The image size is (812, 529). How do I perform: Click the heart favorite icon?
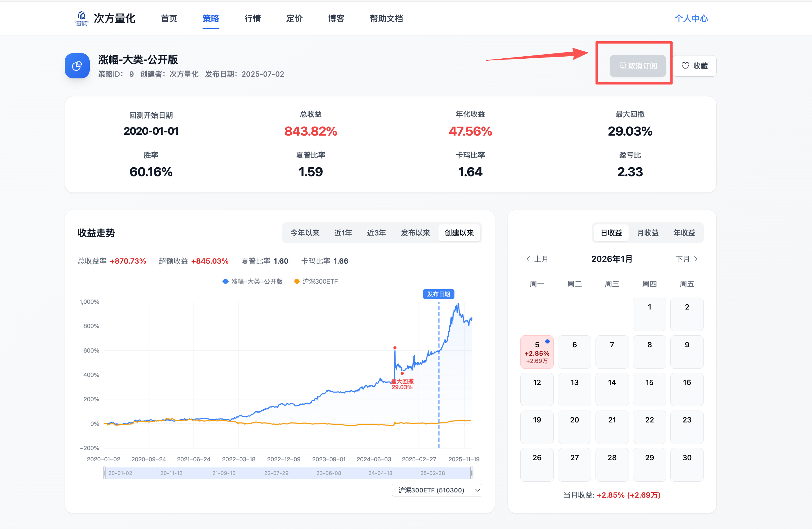click(685, 66)
